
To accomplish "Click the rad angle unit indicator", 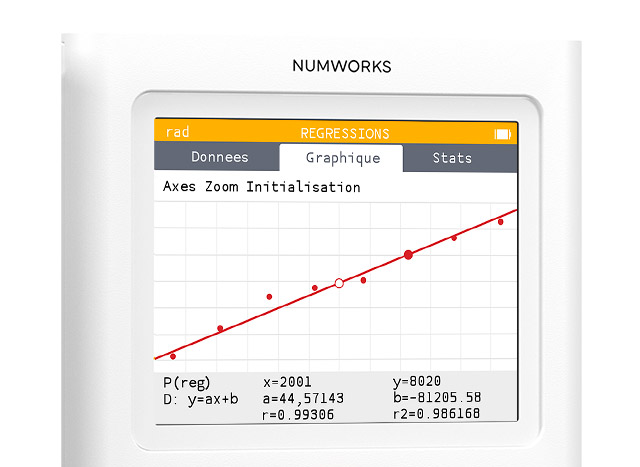I will [178, 132].
